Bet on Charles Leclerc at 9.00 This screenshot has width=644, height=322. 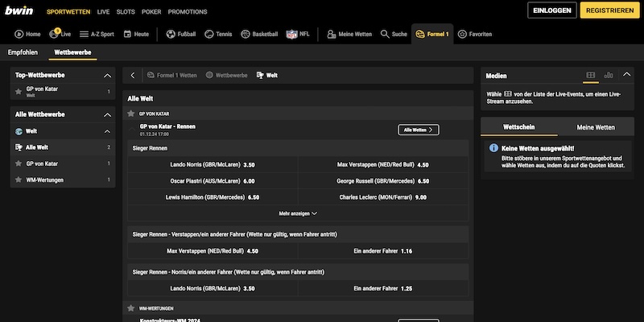(x=383, y=197)
